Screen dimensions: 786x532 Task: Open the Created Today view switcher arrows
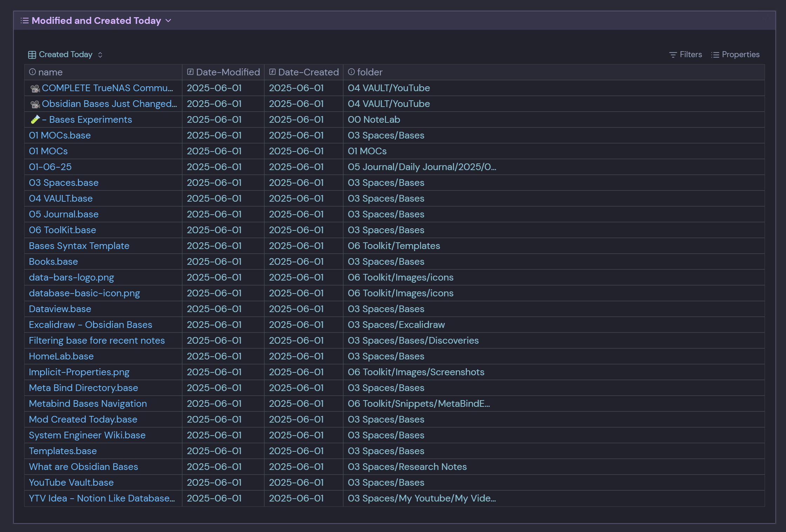pyautogui.click(x=100, y=55)
